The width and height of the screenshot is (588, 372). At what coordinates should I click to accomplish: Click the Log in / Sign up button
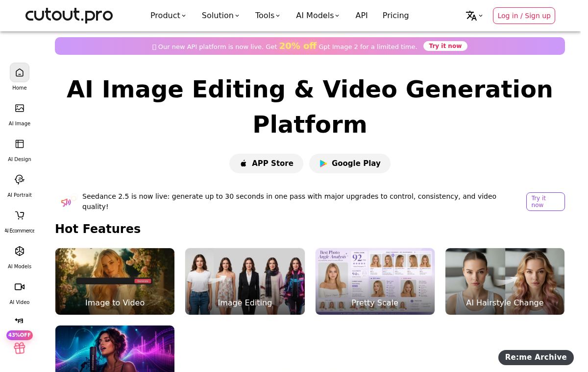524,16
